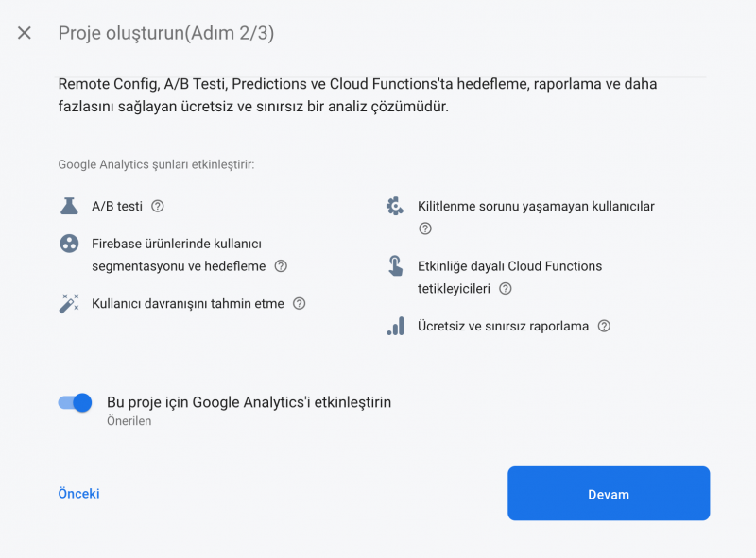
Task: Disable Google Analytics for this project
Action: [74, 402]
